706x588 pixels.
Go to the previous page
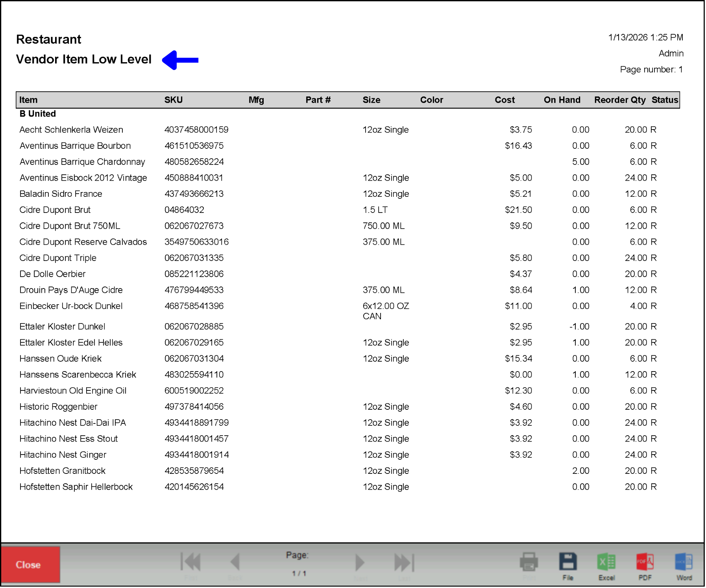pos(235,562)
